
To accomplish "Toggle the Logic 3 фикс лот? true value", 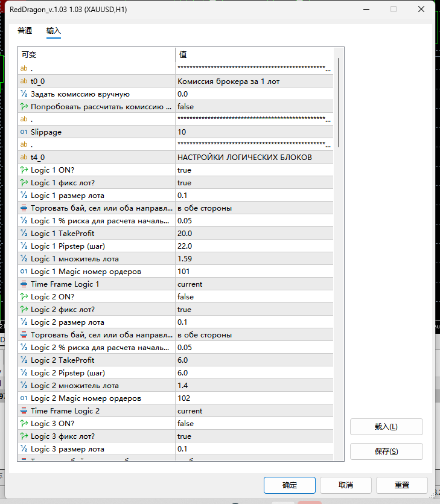I will pos(254,436).
